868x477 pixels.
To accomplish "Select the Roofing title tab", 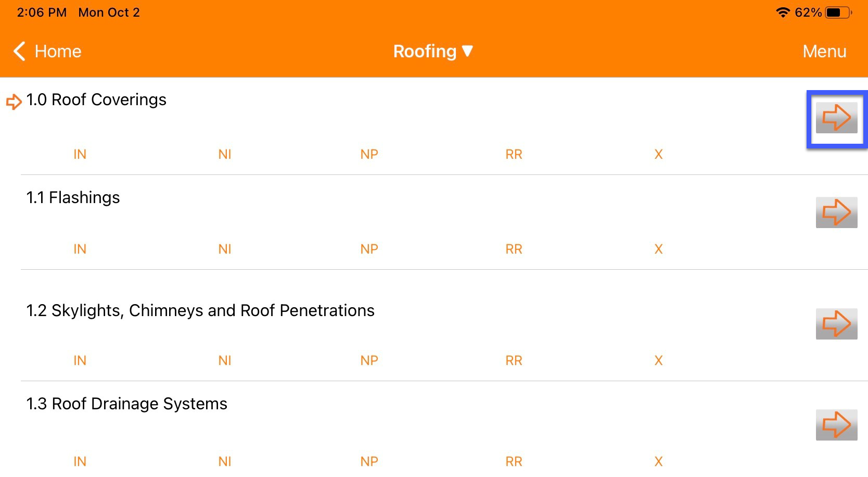I will pos(424,52).
